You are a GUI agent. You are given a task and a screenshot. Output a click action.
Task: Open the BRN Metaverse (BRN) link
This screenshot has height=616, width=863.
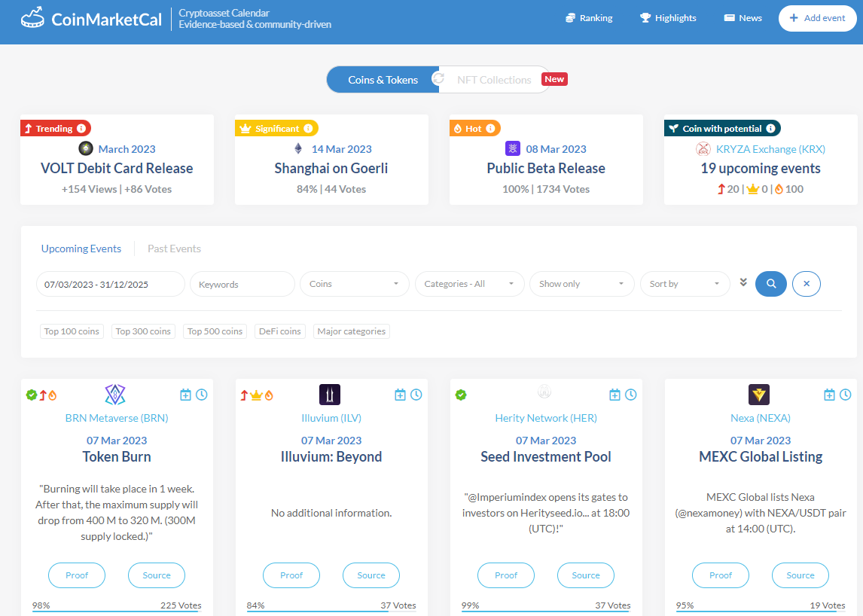pos(117,419)
